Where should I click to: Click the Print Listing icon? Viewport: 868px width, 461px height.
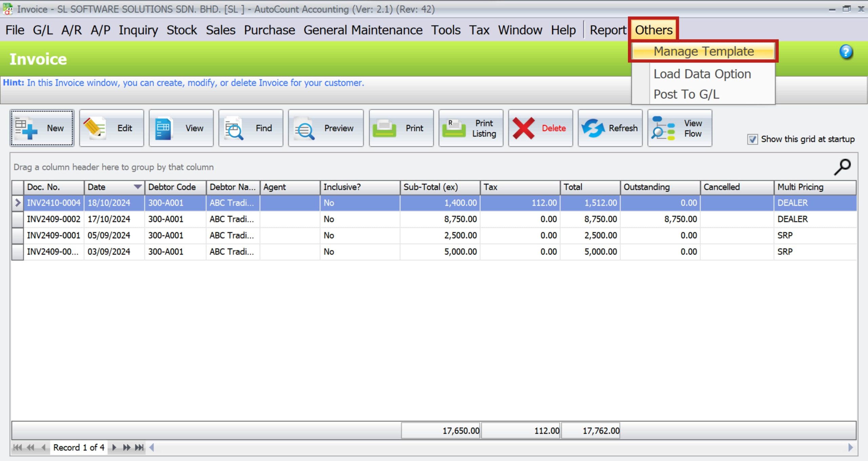[471, 128]
